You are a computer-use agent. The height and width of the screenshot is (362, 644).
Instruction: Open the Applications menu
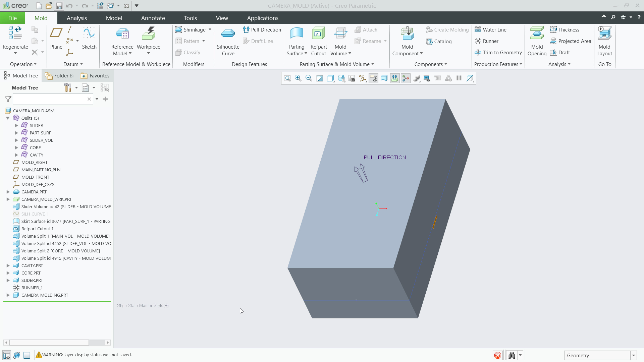click(x=263, y=18)
